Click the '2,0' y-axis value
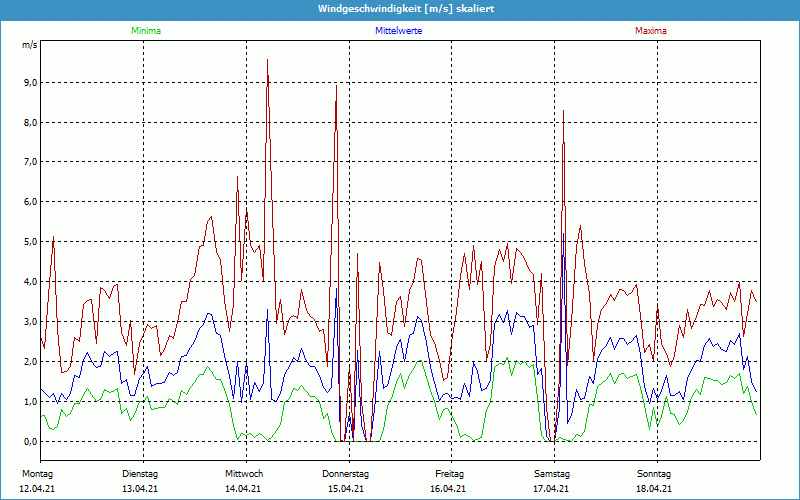800x500 pixels. [30, 361]
